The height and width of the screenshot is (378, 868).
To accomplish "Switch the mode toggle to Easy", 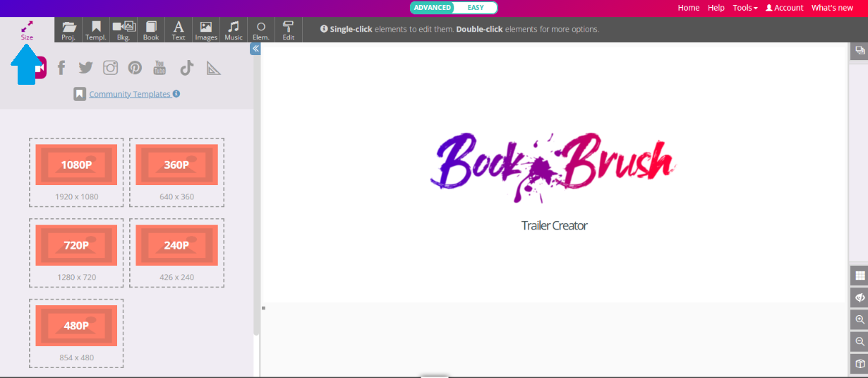I will point(476,8).
